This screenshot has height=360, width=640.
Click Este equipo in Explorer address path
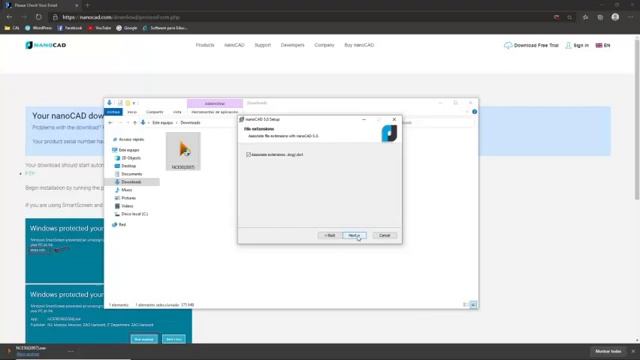click(162, 122)
